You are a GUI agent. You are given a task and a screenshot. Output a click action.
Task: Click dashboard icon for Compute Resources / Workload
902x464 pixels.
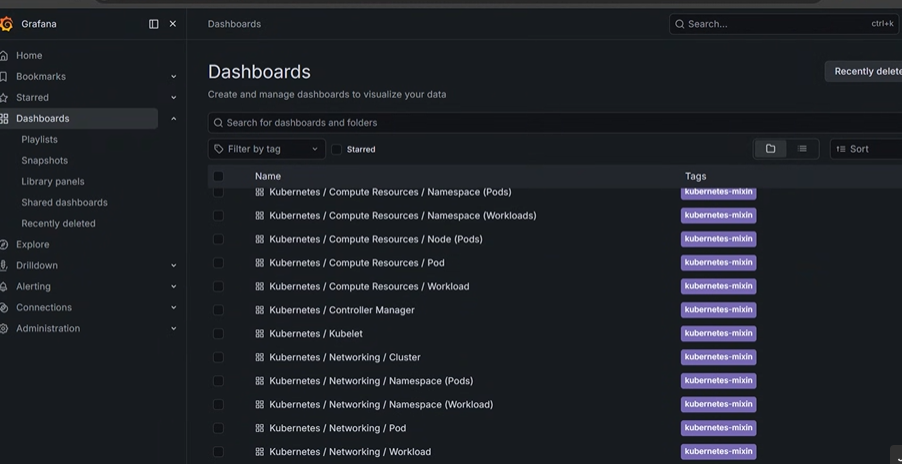[259, 286]
